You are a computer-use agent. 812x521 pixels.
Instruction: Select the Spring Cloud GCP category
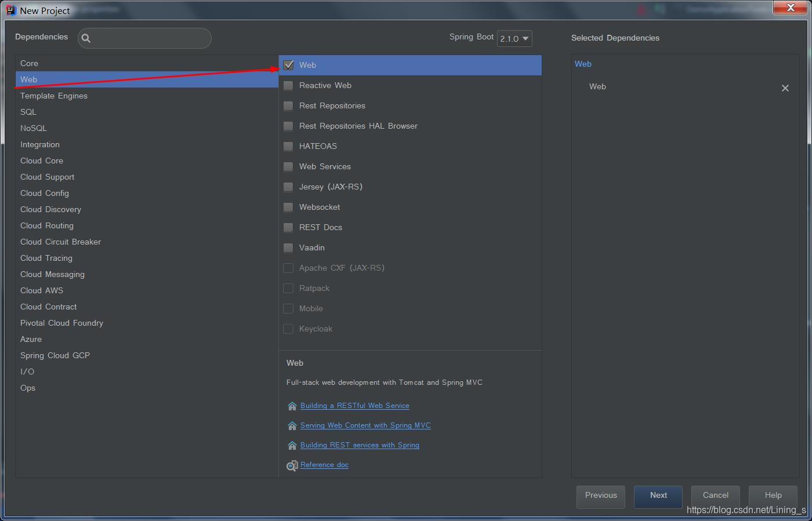(x=147, y=355)
